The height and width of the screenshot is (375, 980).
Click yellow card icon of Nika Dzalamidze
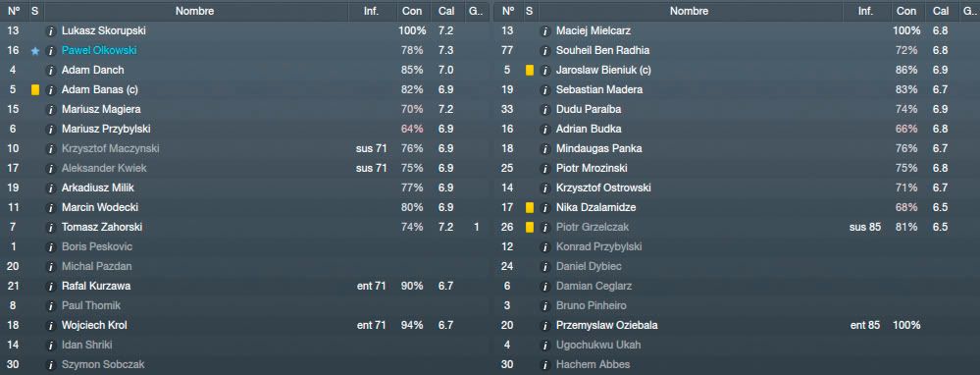[x=530, y=207]
